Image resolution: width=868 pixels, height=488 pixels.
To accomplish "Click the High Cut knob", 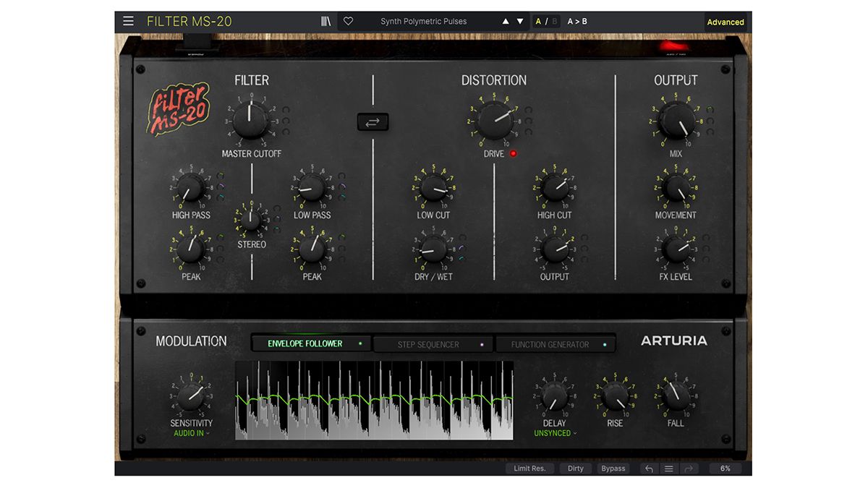I will pyautogui.click(x=554, y=188).
